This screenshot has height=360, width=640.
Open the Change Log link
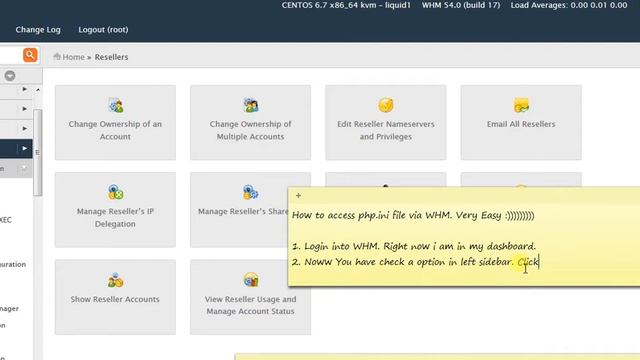coord(38,29)
